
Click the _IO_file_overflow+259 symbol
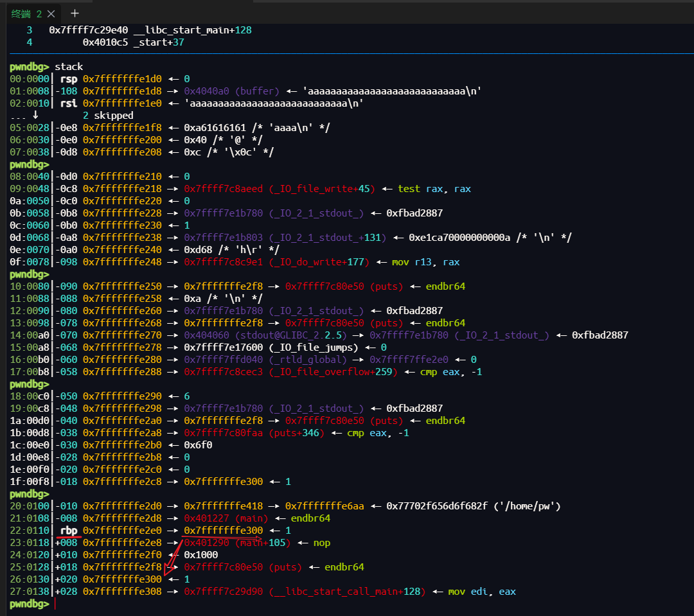[x=334, y=372]
